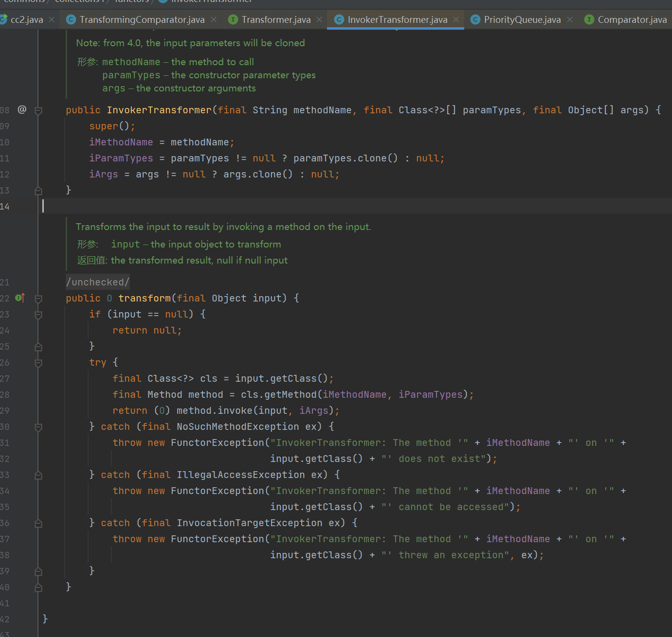The image size is (672, 637).
Task: Close the Transformer.java tab
Action: (x=319, y=19)
